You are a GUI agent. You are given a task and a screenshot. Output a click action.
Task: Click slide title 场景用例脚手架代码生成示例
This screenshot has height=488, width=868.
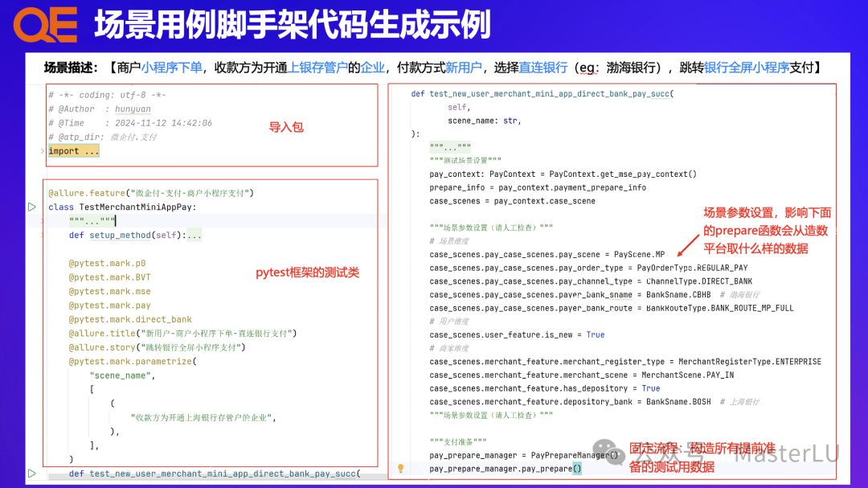pyautogui.click(x=293, y=24)
